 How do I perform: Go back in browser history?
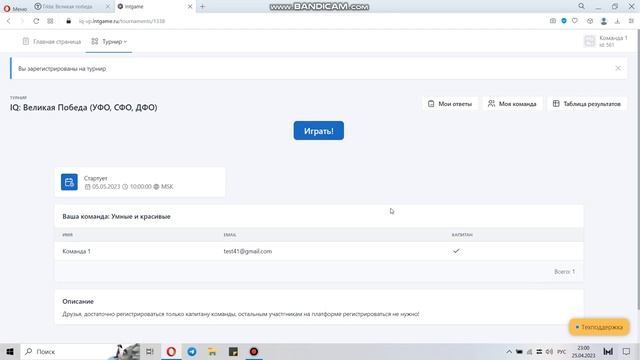pos(9,21)
